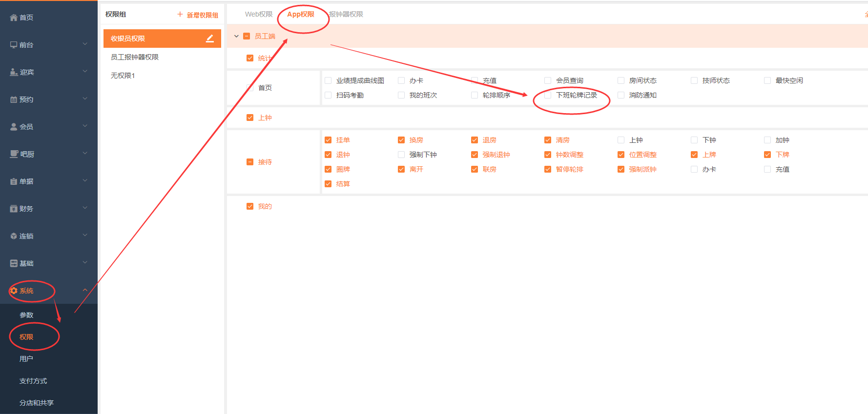Image resolution: width=868 pixels, height=414 pixels.
Task: Click the card icon beside 基础
Action: (14, 263)
